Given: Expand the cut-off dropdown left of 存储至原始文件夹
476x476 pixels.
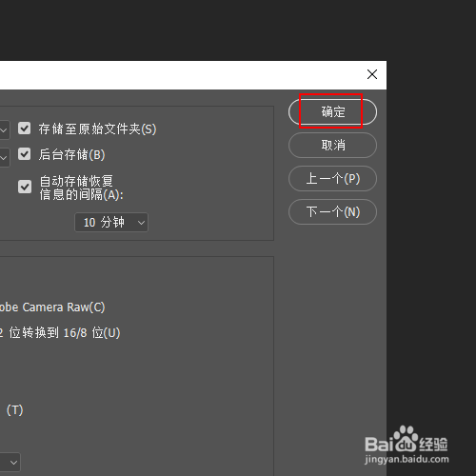Looking at the screenshot, I should (x=4, y=129).
